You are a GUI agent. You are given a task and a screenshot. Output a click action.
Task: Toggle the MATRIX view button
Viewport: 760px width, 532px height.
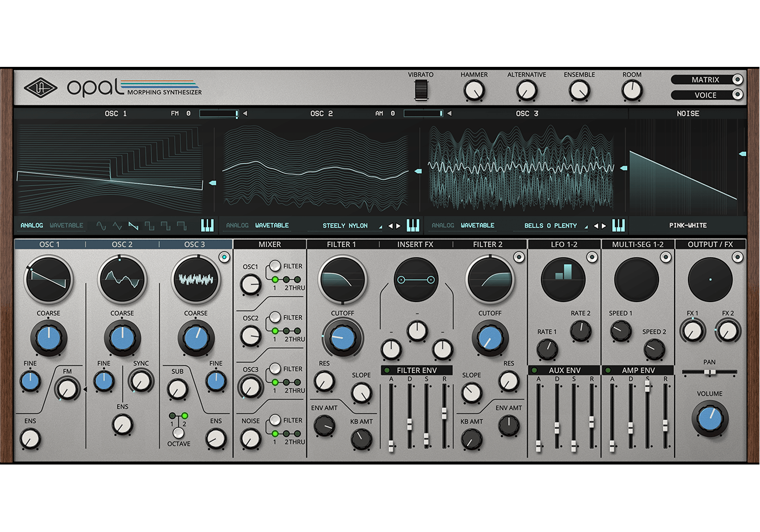click(x=707, y=80)
